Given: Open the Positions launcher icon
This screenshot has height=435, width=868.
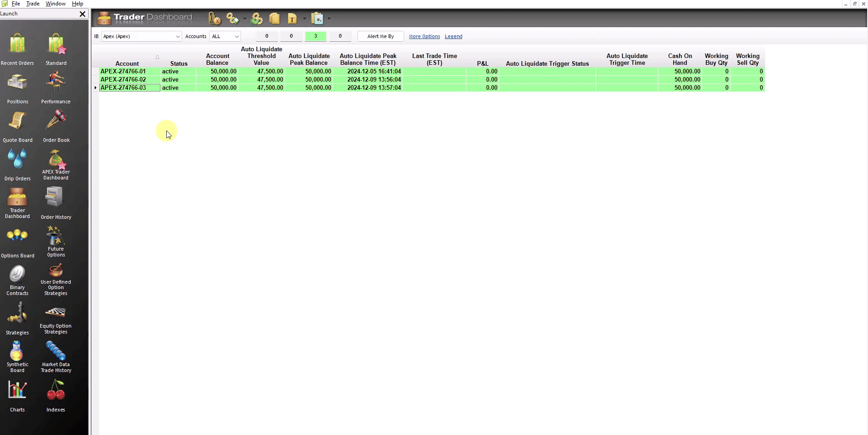Looking at the screenshot, I should click(x=17, y=83).
